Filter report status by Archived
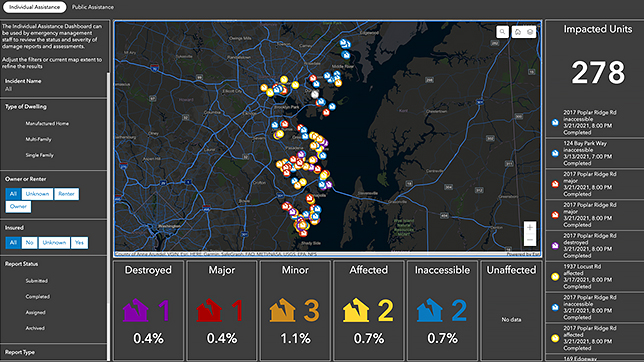 [35, 328]
